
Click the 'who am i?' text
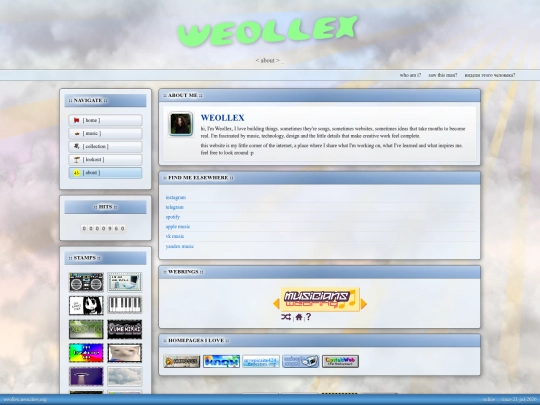[410, 75]
